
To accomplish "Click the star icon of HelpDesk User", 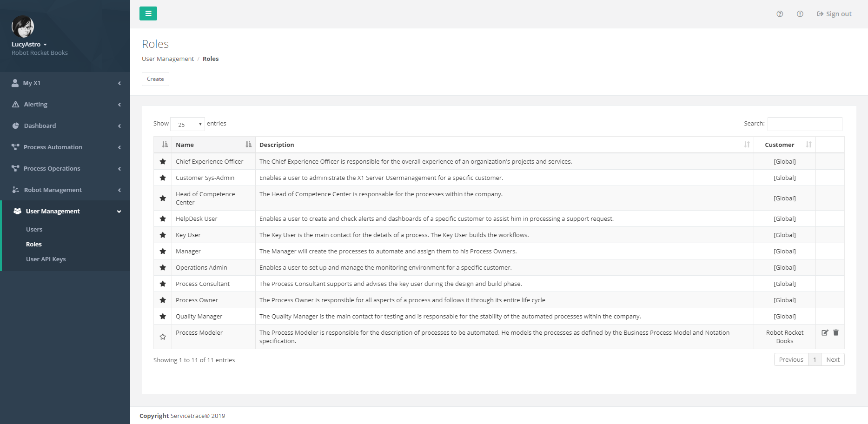I will [x=163, y=219].
